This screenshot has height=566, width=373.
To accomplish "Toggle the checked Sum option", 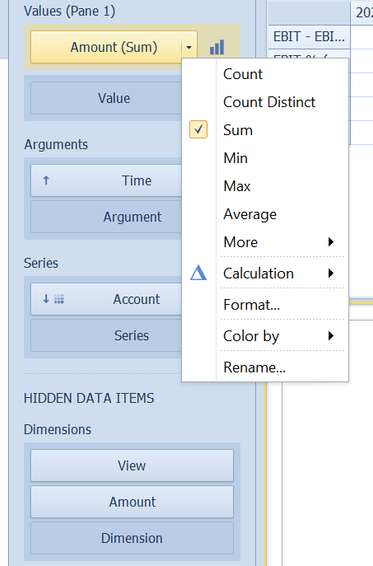I will [x=198, y=130].
